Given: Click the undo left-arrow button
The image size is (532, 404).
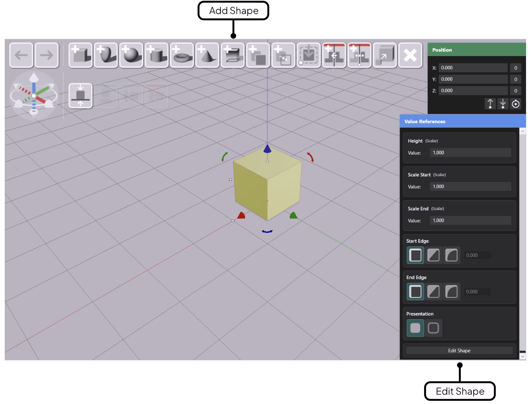Looking at the screenshot, I should (21, 55).
